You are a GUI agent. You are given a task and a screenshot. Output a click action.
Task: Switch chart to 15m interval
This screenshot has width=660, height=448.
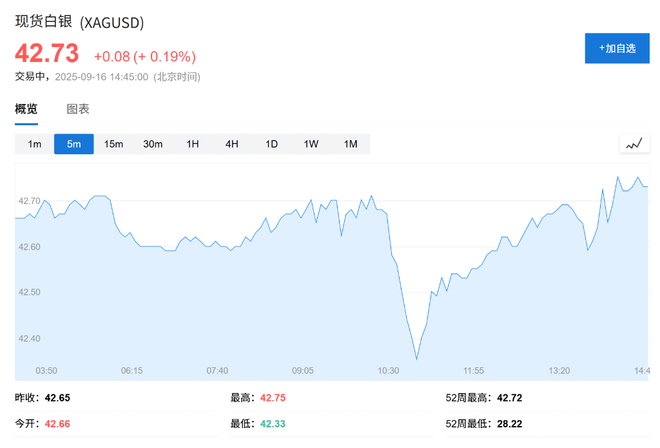click(113, 144)
